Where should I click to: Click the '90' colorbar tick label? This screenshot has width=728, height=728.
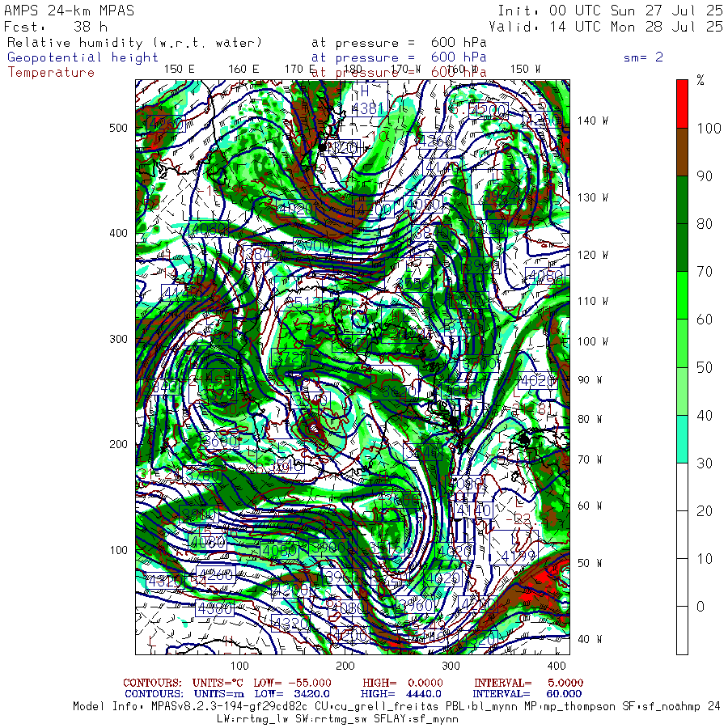point(705,176)
